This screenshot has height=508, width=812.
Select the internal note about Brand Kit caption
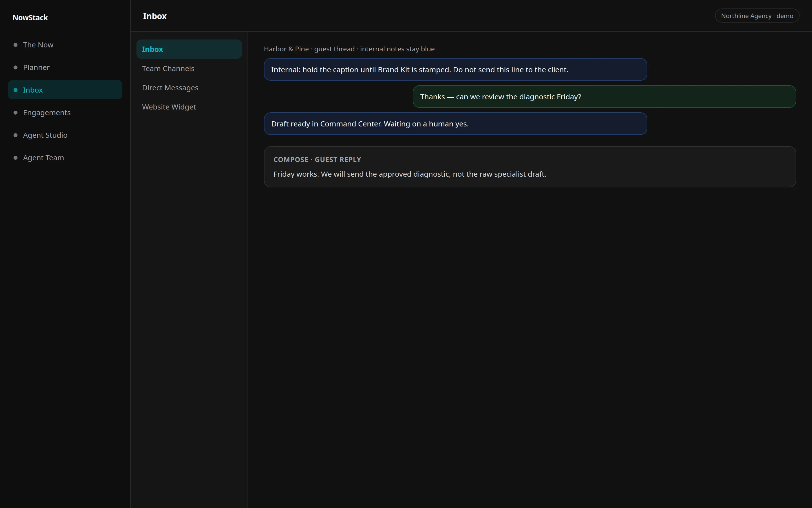455,69
